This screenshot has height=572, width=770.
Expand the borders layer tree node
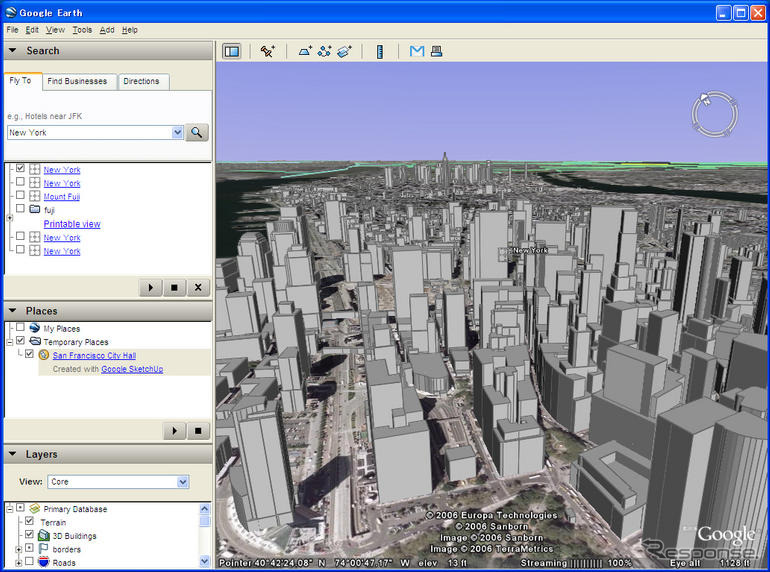tap(19, 549)
